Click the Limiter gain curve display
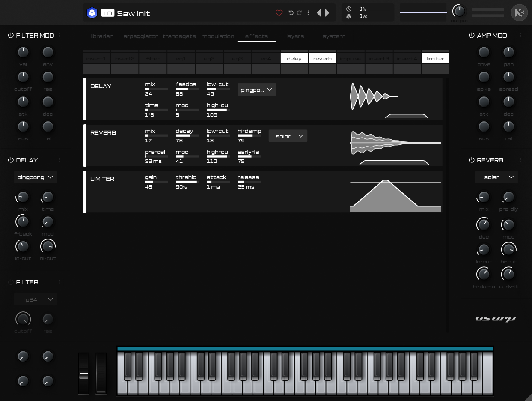This screenshot has height=401, width=532. pyautogui.click(x=395, y=195)
